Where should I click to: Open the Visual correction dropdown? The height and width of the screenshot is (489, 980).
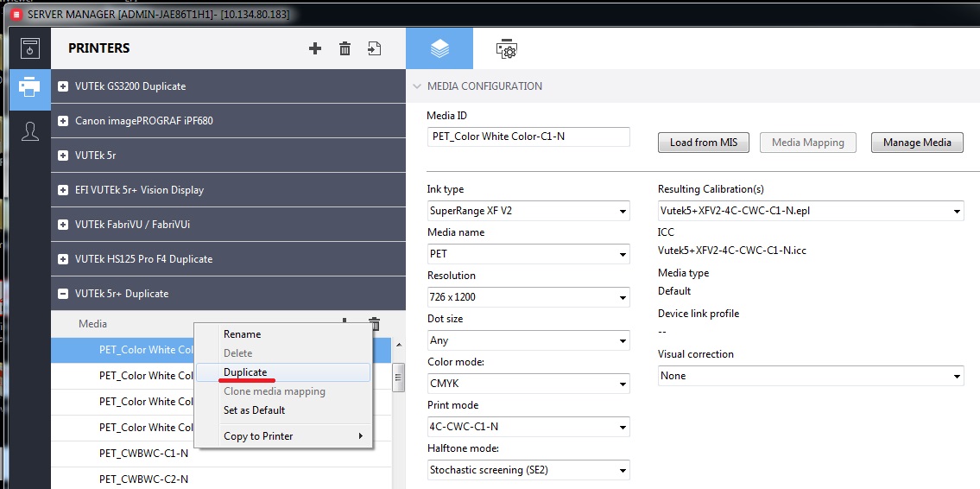[810, 376]
